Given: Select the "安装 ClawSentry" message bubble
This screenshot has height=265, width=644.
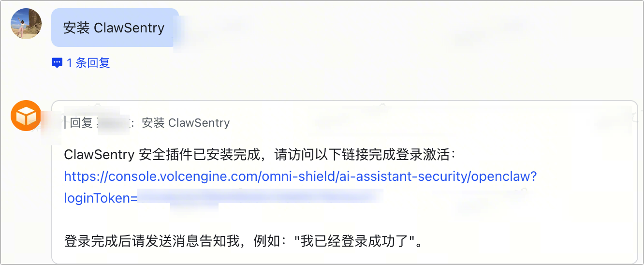Looking at the screenshot, I should [114, 28].
